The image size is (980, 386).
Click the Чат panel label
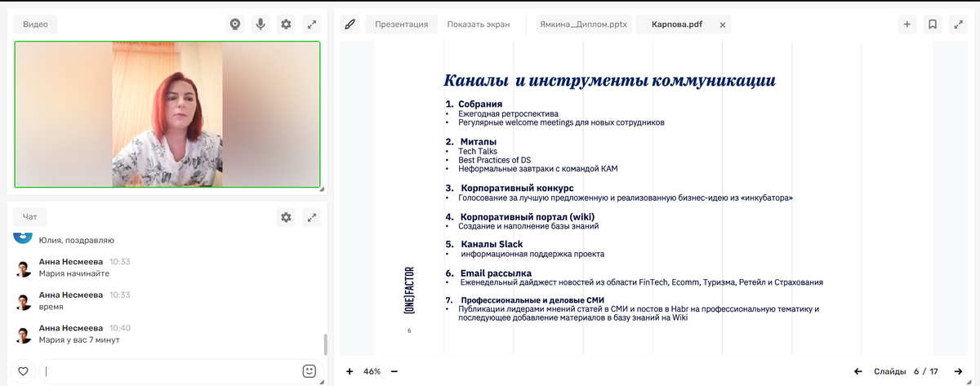coord(30,217)
